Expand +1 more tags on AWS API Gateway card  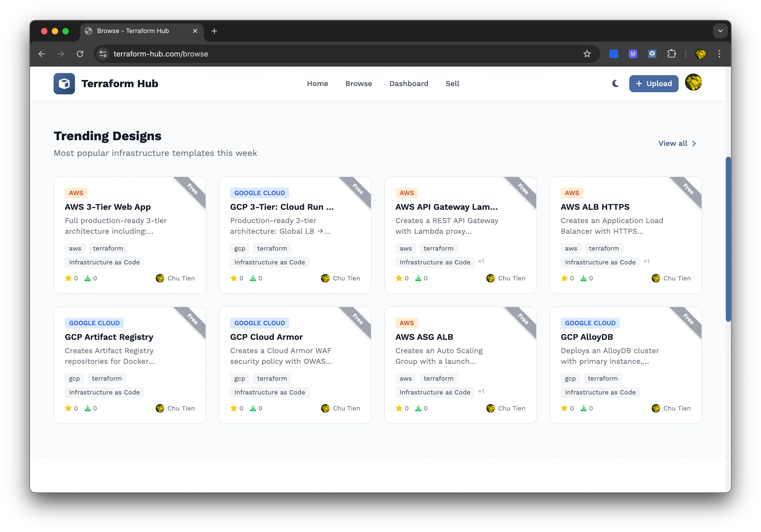[x=481, y=261]
